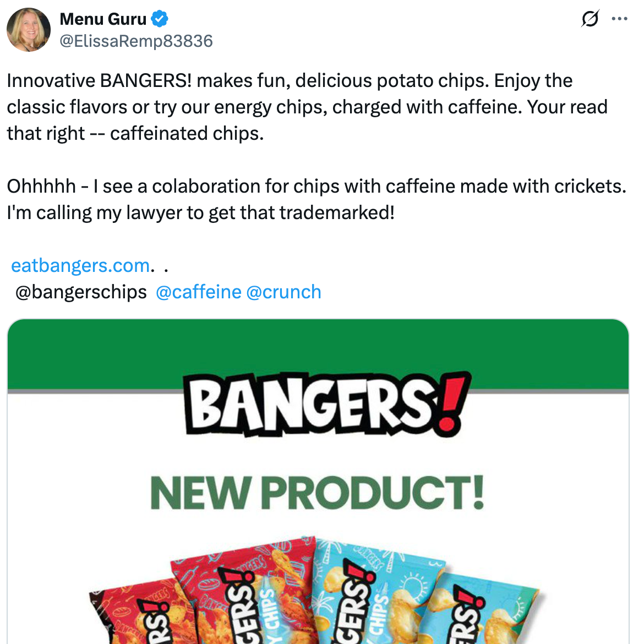644x644 pixels.
Task: Open the @caffeine mention
Action: (198, 292)
